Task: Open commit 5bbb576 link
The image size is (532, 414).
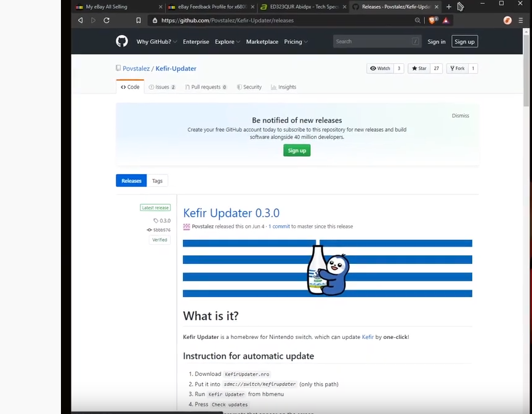Action: coord(159,230)
